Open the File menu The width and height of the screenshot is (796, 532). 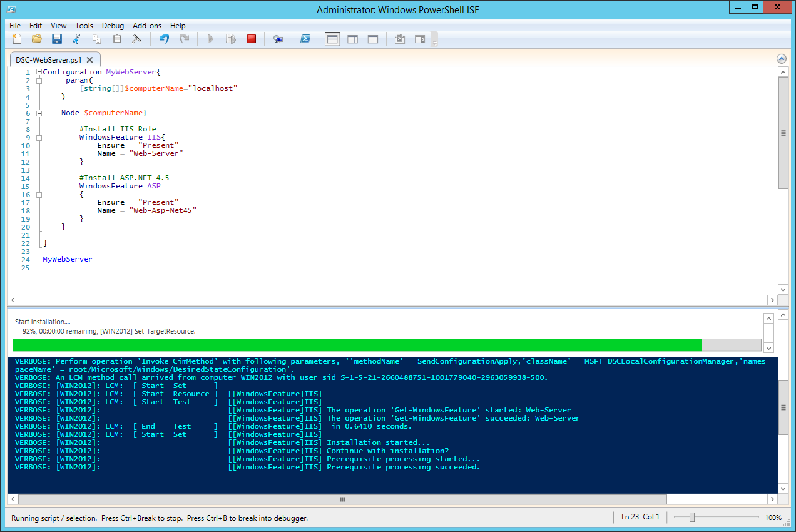[15, 26]
